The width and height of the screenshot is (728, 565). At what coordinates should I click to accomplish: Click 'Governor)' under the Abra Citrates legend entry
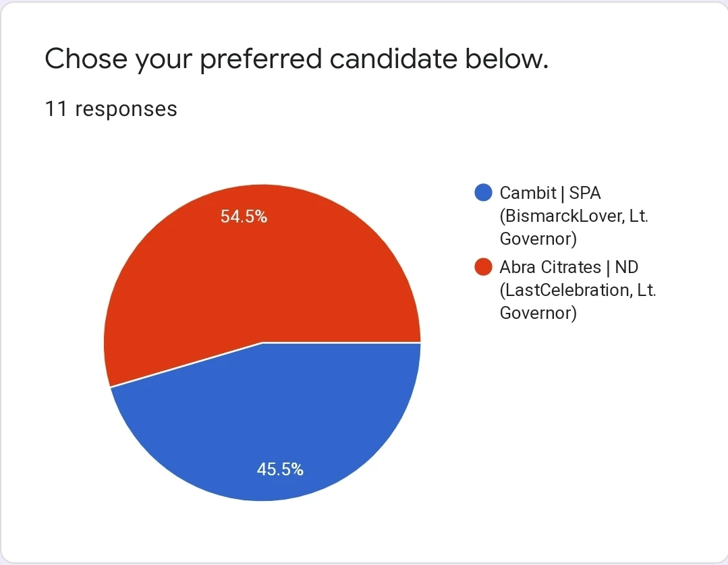pyautogui.click(x=538, y=313)
